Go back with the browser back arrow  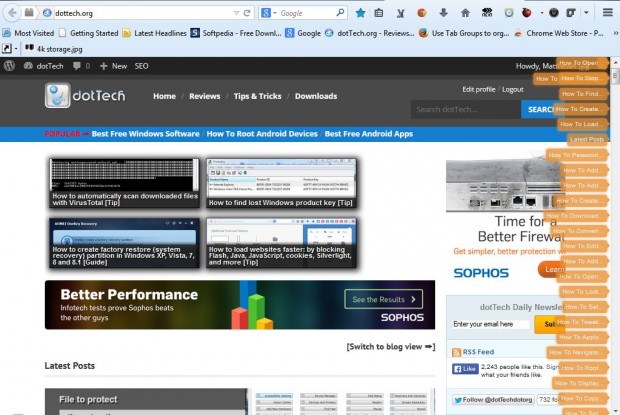click(12, 13)
